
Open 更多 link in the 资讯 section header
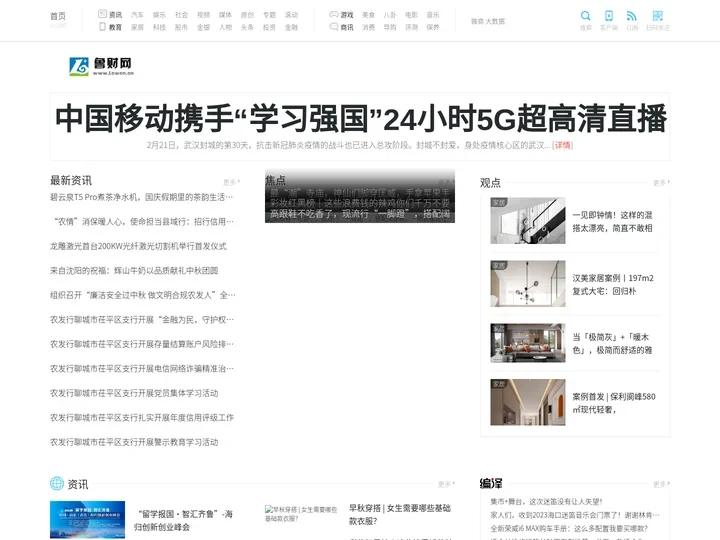click(446, 484)
